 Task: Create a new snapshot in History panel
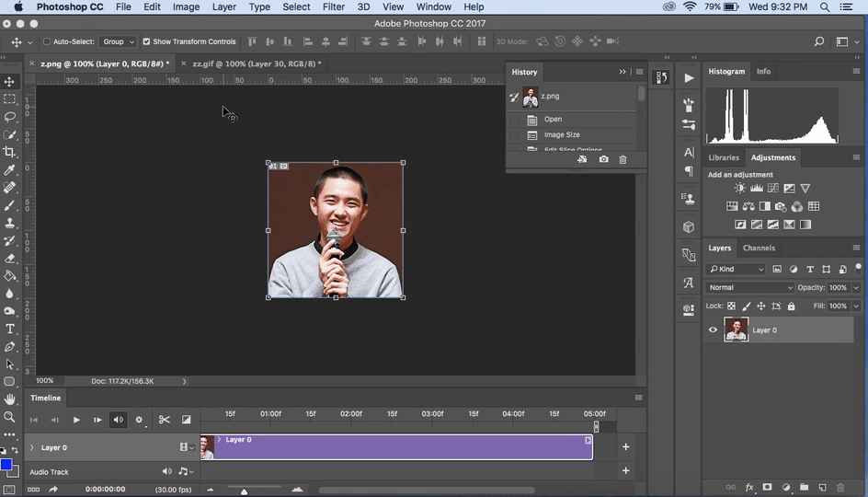click(603, 160)
